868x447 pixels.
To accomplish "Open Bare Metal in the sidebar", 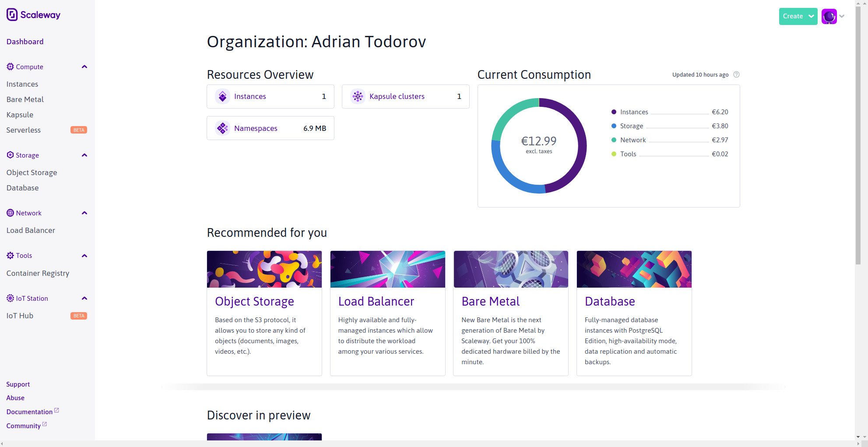I will [25, 99].
